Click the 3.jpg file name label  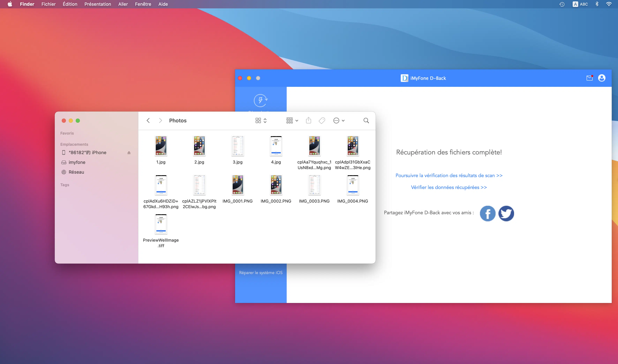(238, 162)
